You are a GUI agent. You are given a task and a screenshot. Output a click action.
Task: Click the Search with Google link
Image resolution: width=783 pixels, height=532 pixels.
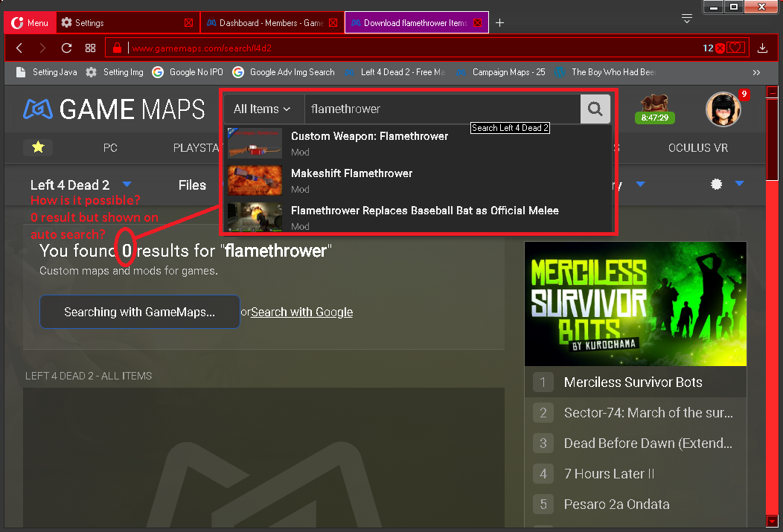coord(301,312)
